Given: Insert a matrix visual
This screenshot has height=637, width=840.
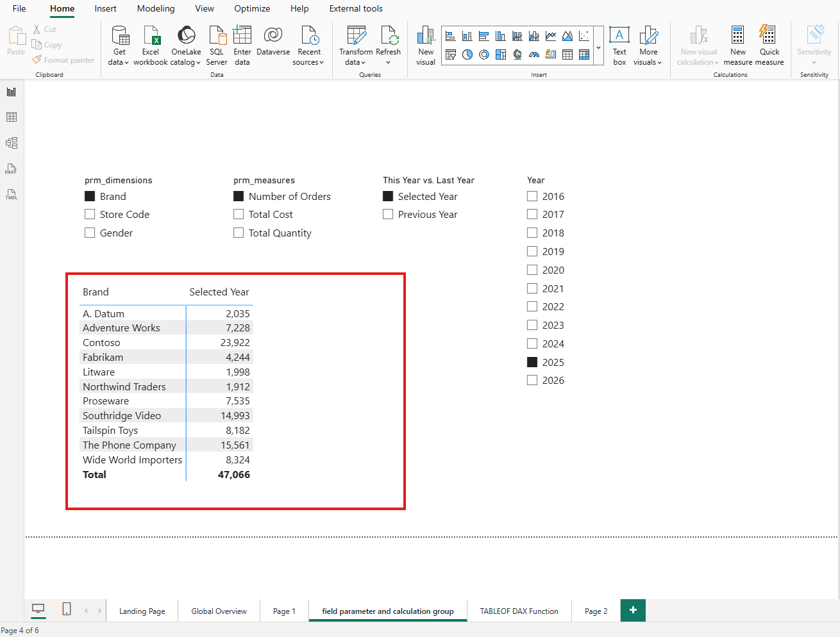Looking at the screenshot, I should [584, 54].
